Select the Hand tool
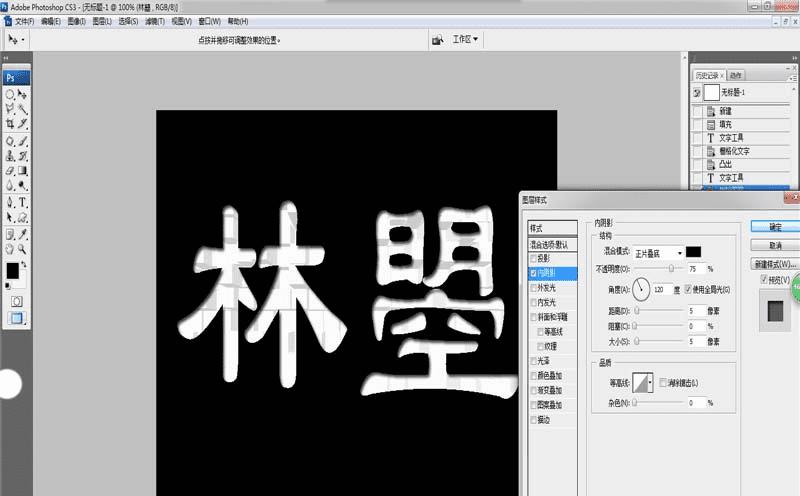 [x=10, y=249]
